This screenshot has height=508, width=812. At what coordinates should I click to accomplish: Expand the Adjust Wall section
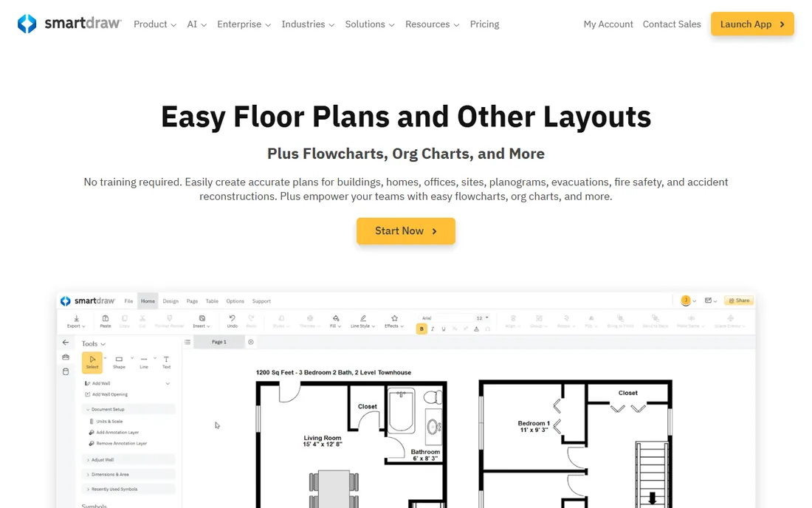[x=128, y=459]
